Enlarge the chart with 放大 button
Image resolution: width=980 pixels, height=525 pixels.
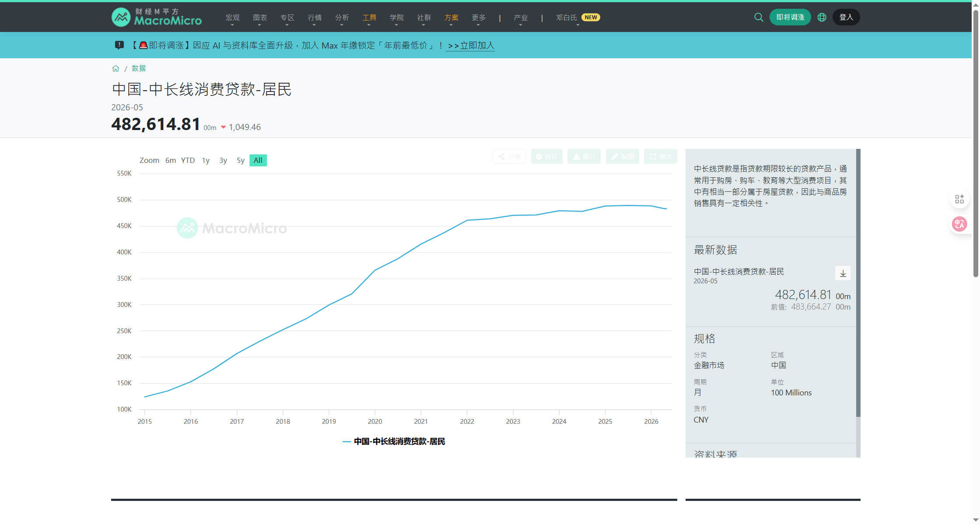(661, 156)
